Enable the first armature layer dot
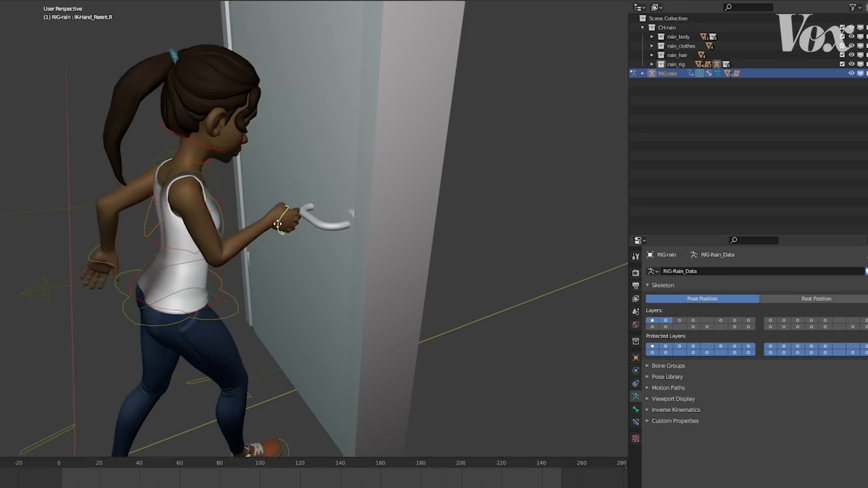868x488 pixels. (652, 320)
